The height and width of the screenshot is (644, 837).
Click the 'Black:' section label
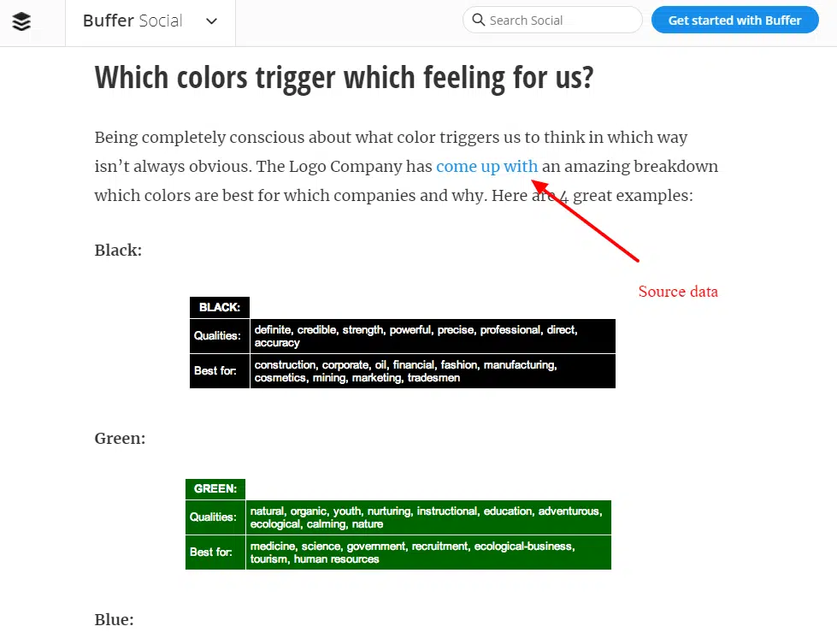coord(117,250)
